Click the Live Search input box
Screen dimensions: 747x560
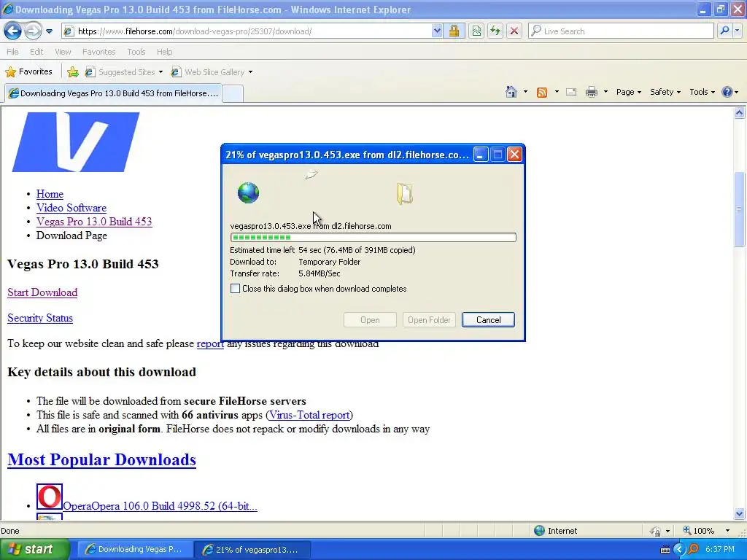coord(622,31)
